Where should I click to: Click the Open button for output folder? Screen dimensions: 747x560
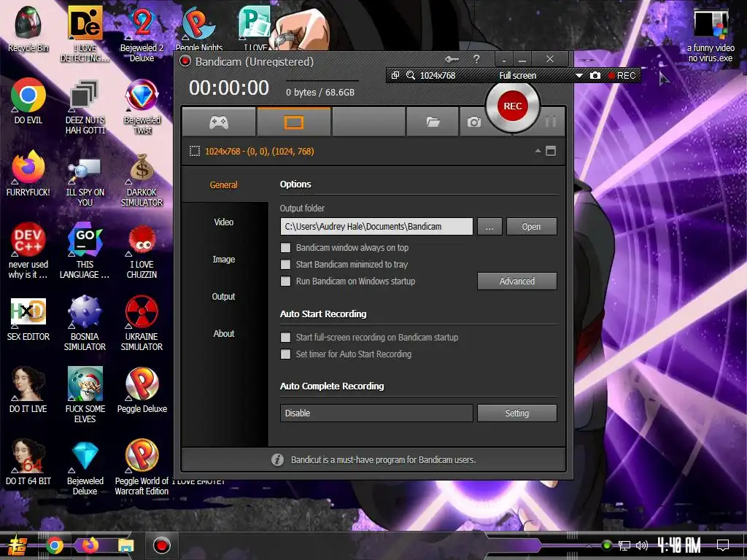tap(531, 227)
